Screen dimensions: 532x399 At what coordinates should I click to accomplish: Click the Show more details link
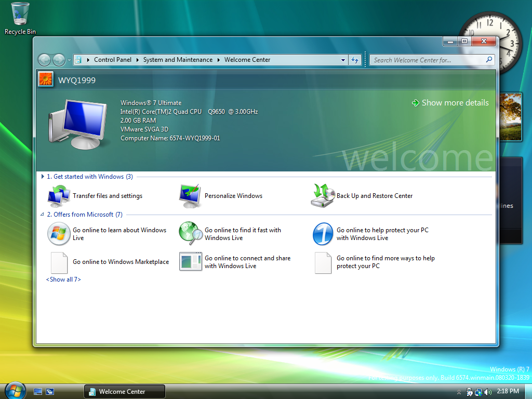click(455, 103)
